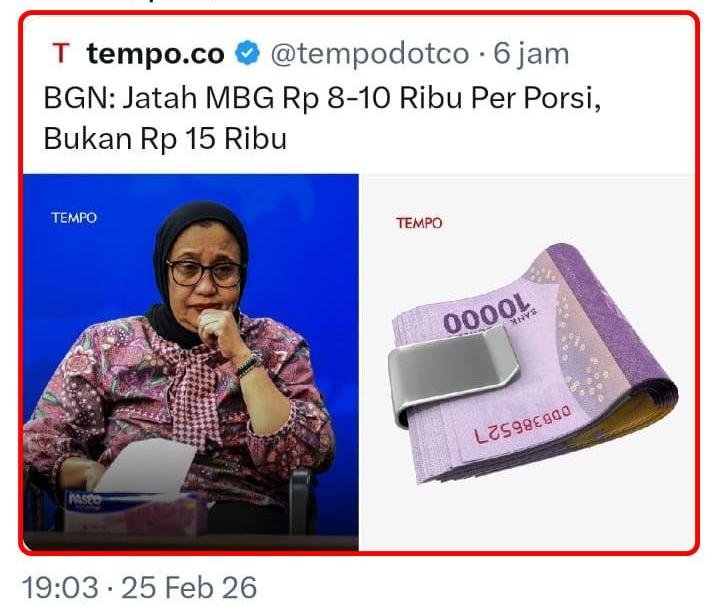Click the red serial number DDB386527
Image resolution: width=720 pixels, height=615 pixels.
(x=523, y=424)
